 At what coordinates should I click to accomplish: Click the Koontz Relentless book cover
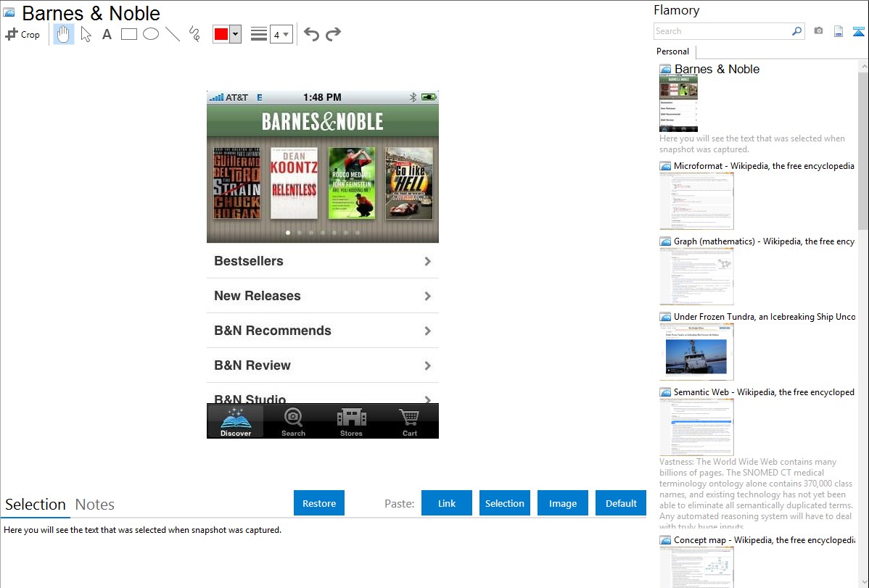(294, 183)
